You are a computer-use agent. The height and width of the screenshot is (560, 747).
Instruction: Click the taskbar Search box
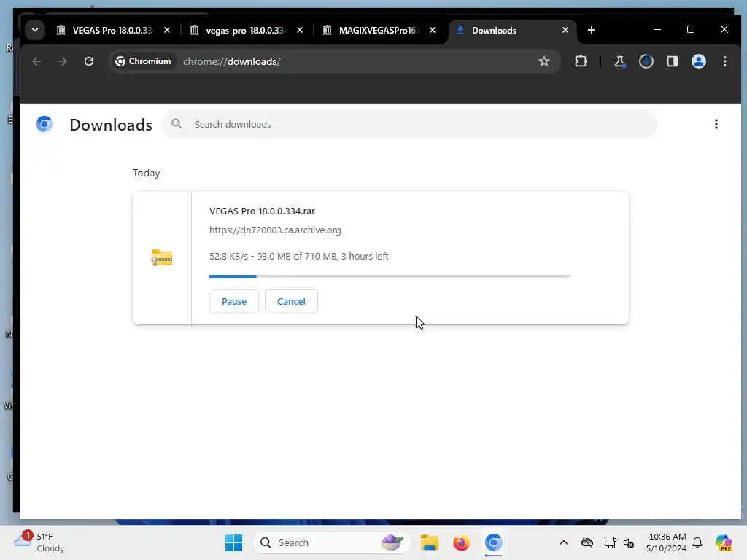332,542
